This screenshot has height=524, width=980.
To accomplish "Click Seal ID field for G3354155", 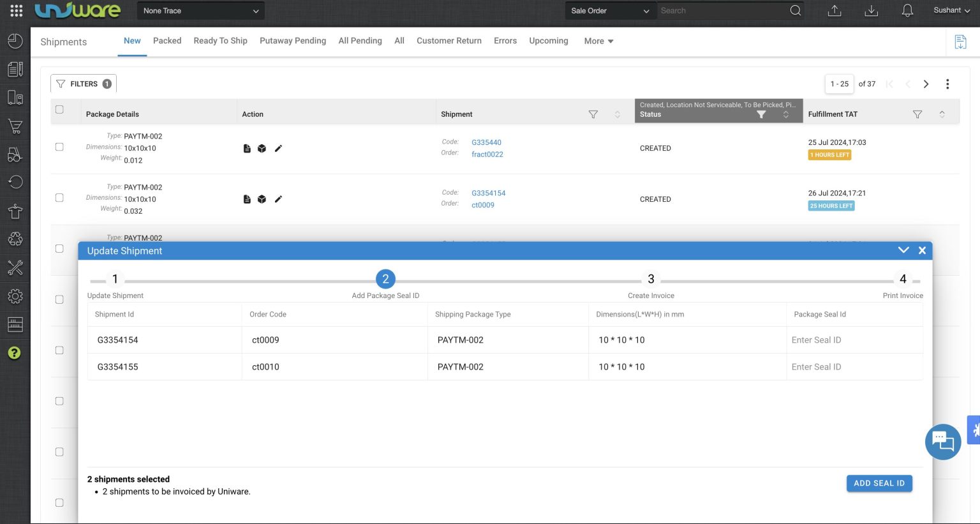I will (x=854, y=367).
